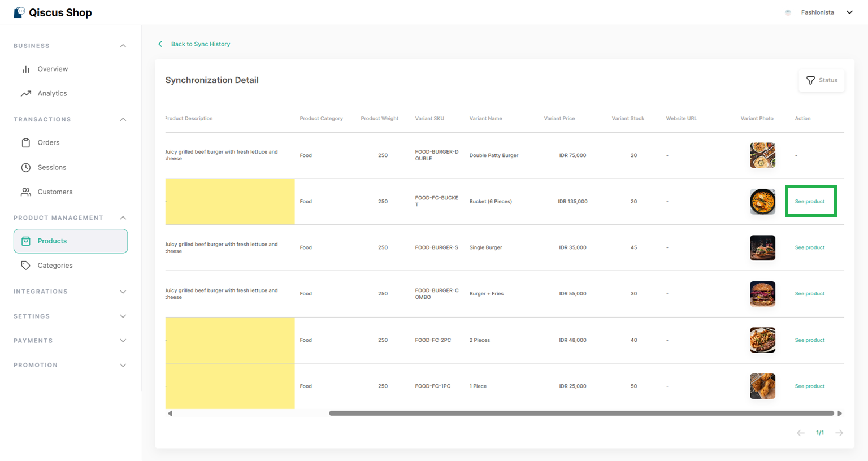868x461 pixels.
Task: Open the Overview page
Action: [x=53, y=69]
